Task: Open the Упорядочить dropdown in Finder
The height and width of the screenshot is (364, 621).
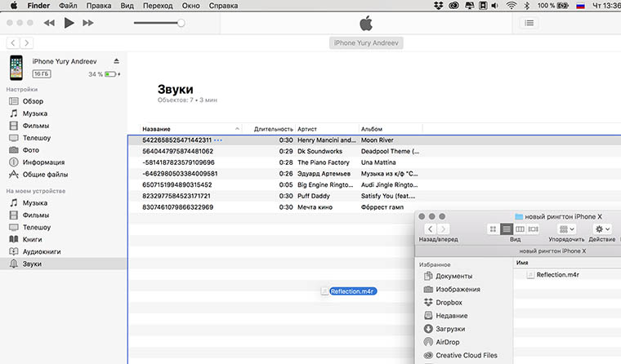Action: [x=566, y=229]
